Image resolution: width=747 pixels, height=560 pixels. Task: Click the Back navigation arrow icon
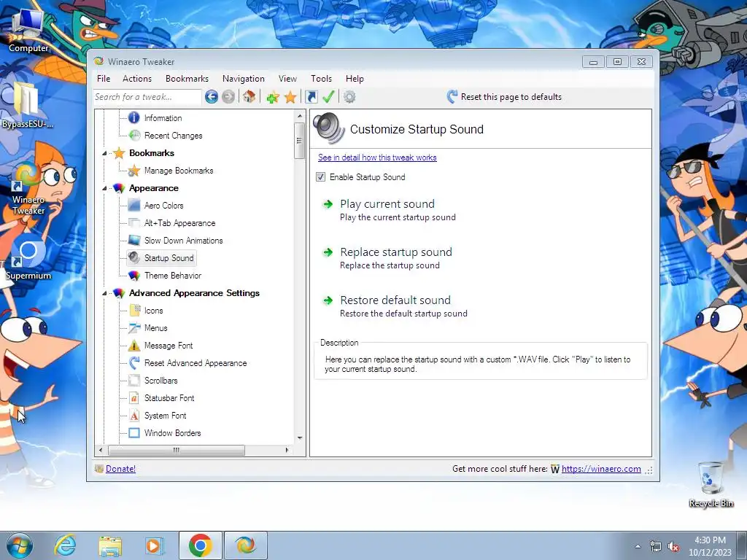[212, 97]
